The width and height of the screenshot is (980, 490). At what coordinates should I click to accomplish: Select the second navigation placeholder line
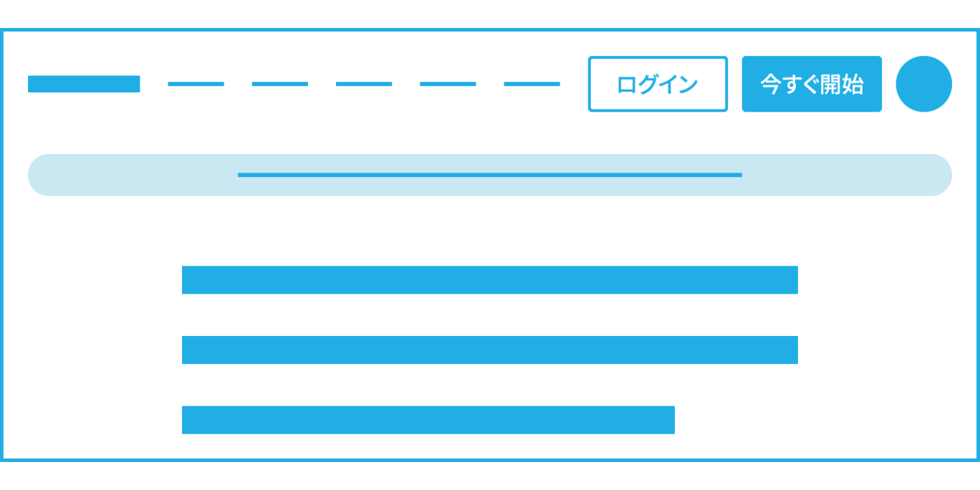(x=280, y=84)
